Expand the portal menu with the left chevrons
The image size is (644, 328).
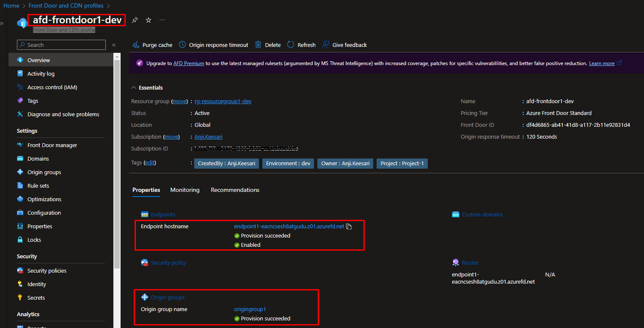point(2,23)
